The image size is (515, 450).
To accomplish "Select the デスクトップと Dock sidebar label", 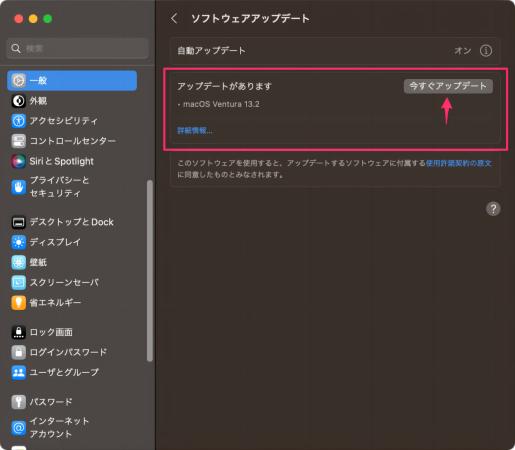I will coord(72,222).
